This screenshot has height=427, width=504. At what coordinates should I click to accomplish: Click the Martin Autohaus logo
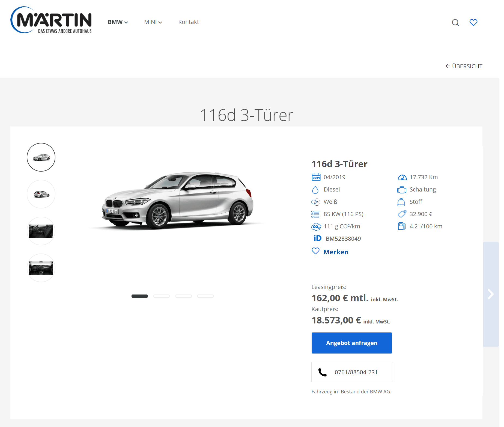(x=51, y=20)
